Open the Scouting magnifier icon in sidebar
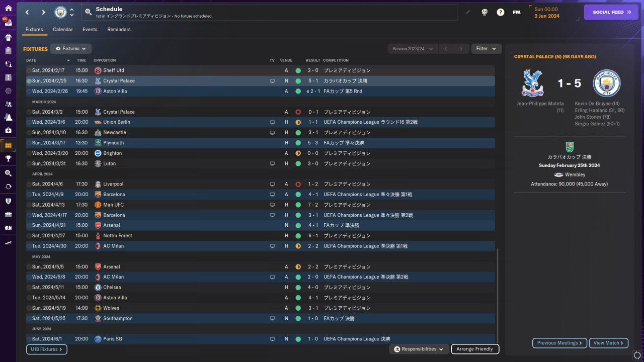 pos(8,173)
